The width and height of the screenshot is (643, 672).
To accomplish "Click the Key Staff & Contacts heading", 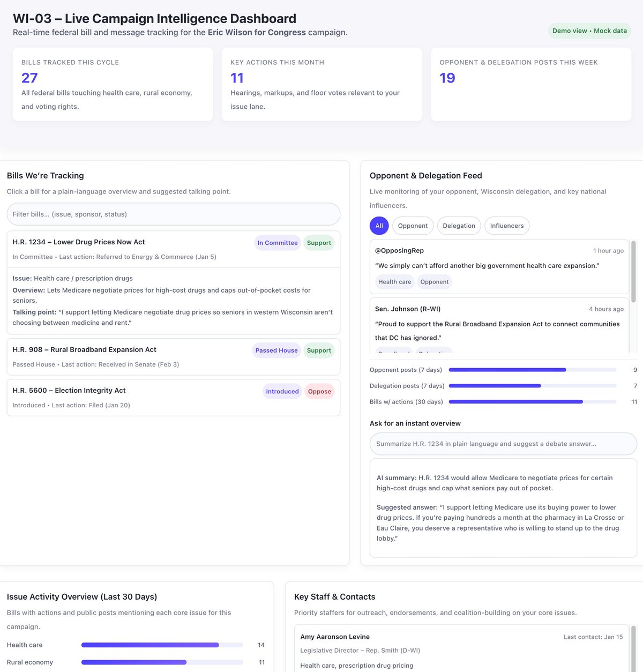I will [335, 597].
